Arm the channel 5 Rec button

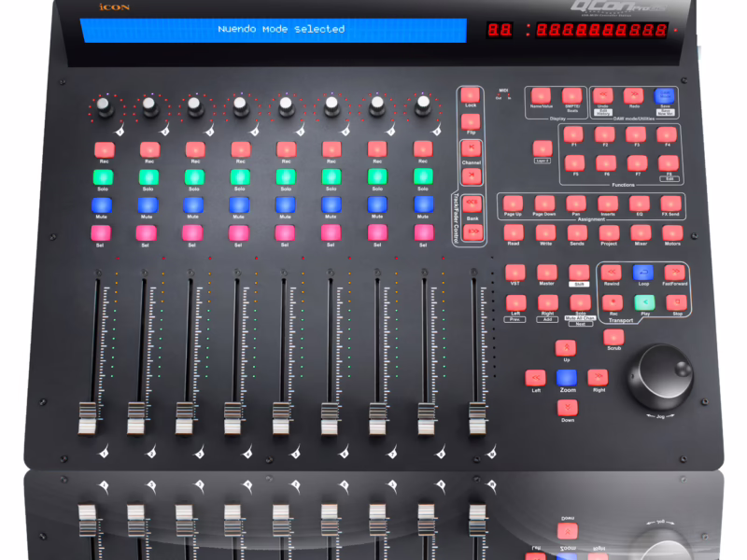click(287, 149)
